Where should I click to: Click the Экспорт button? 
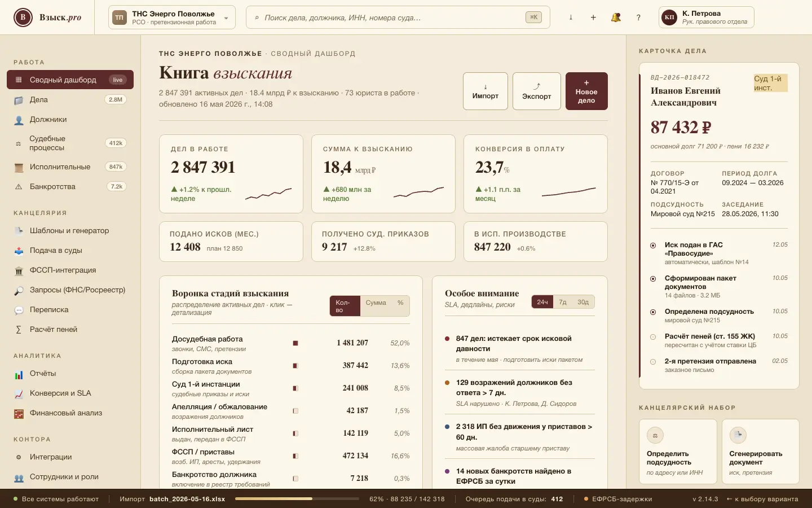[x=537, y=91]
